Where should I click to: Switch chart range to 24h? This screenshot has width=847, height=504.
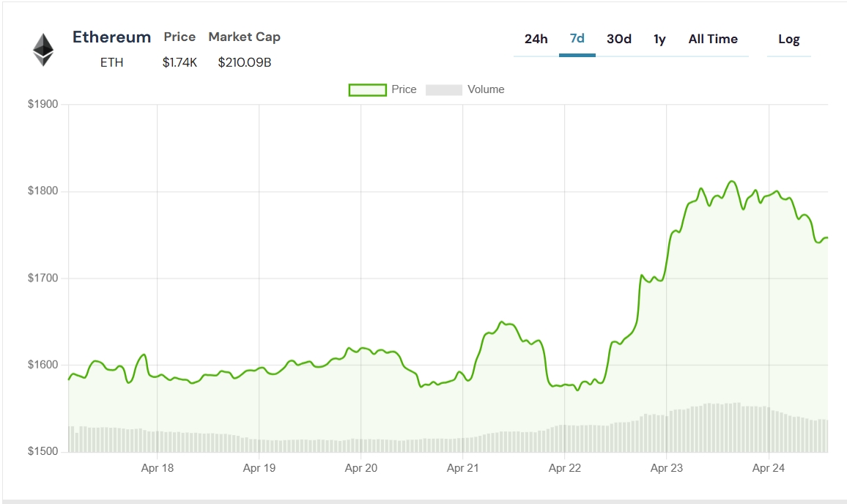[x=536, y=39]
